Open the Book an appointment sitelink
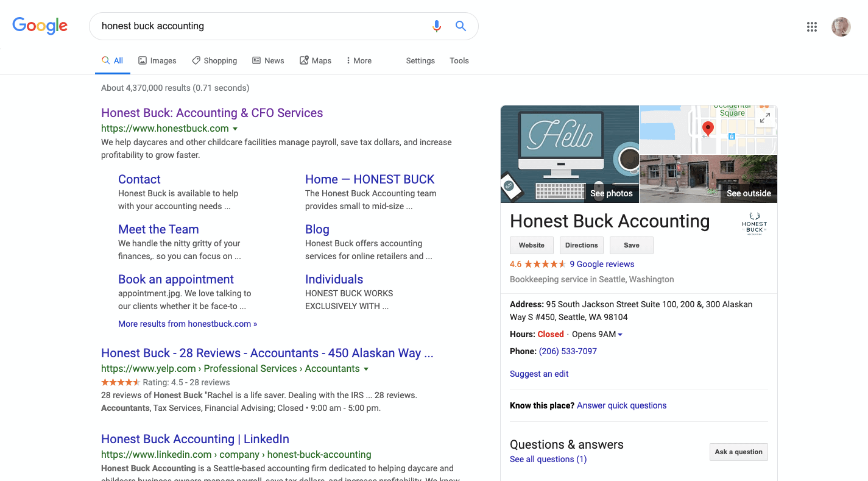The image size is (868, 481). click(176, 279)
